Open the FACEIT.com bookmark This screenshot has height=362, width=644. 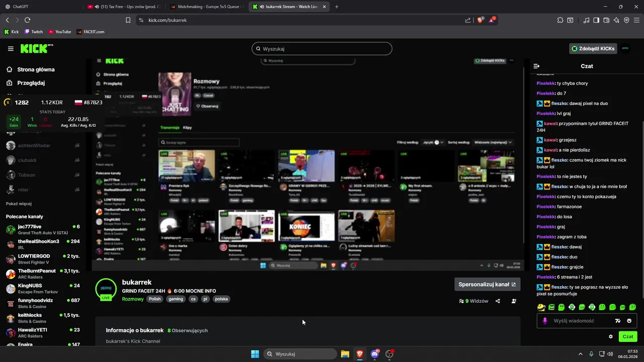click(91, 32)
